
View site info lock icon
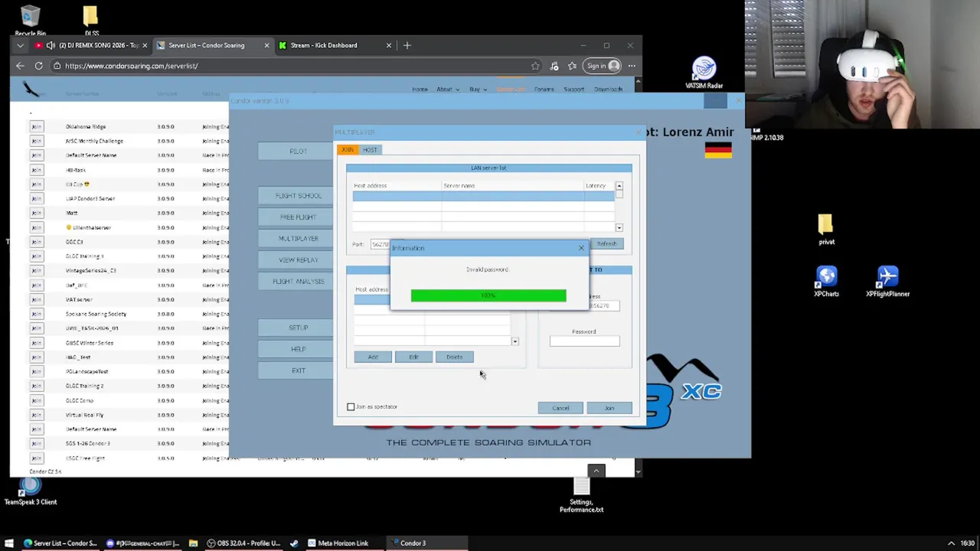[x=57, y=66]
